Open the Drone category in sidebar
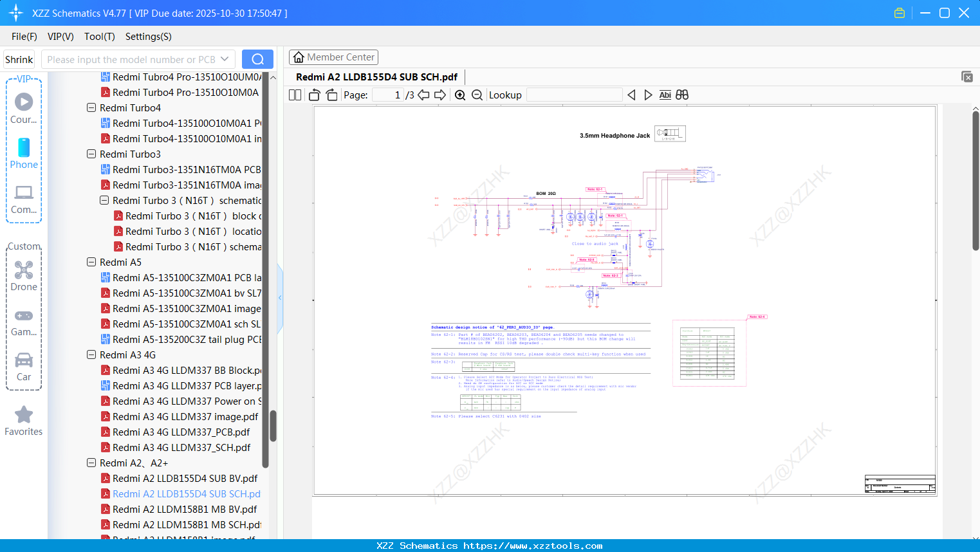 24,276
